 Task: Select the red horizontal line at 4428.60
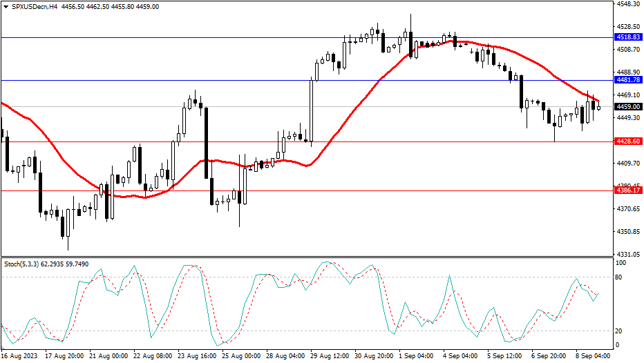tap(415, 141)
